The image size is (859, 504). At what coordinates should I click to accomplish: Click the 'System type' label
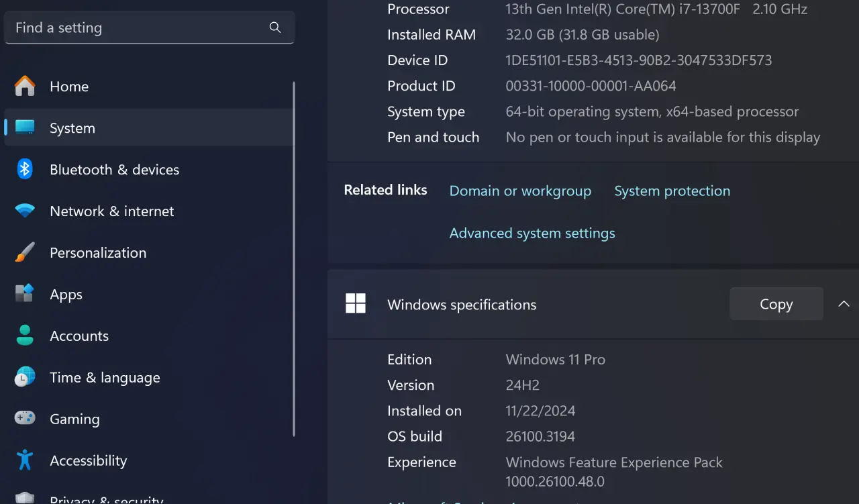tap(426, 111)
